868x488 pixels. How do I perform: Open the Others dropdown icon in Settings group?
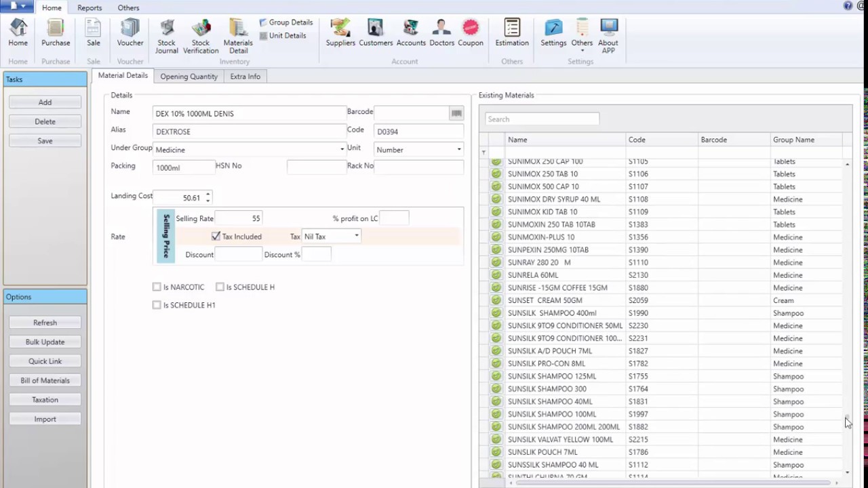pyautogui.click(x=582, y=35)
